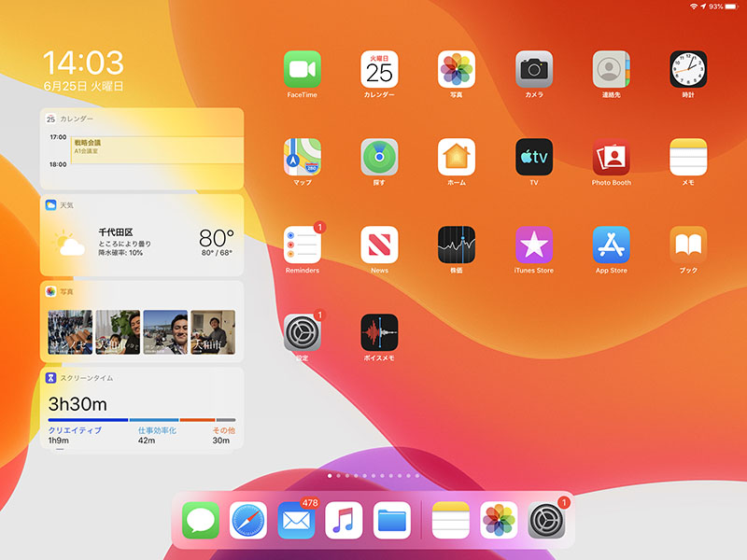The width and height of the screenshot is (747, 560).
Task: Tap the その他 30m category
Action: [223, 435]
